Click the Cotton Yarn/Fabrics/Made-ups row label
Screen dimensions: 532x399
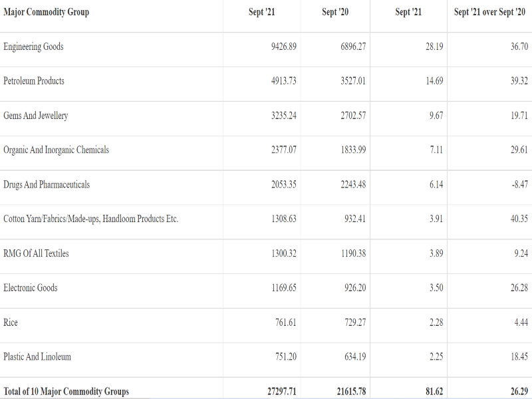point(90,219)
